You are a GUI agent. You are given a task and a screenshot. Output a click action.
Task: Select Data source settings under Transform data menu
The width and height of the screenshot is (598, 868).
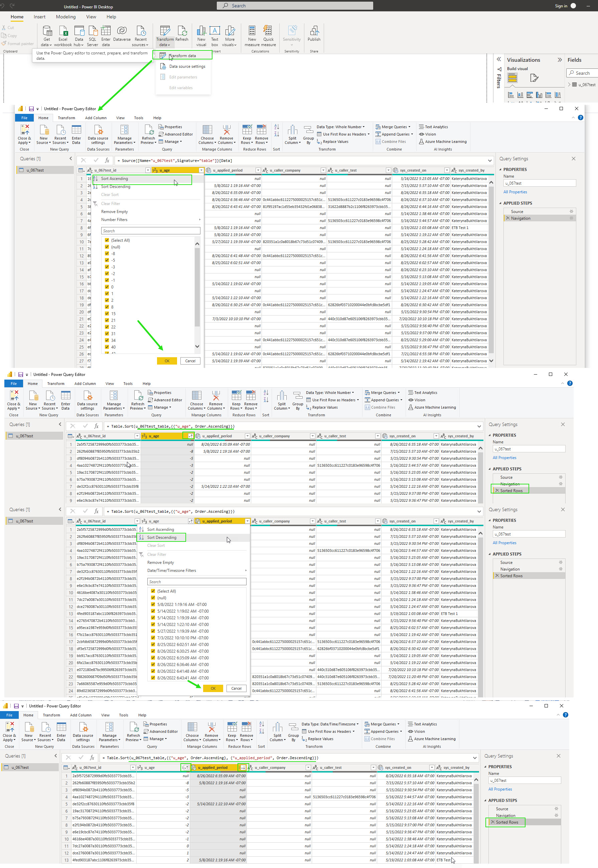[183, 66]
